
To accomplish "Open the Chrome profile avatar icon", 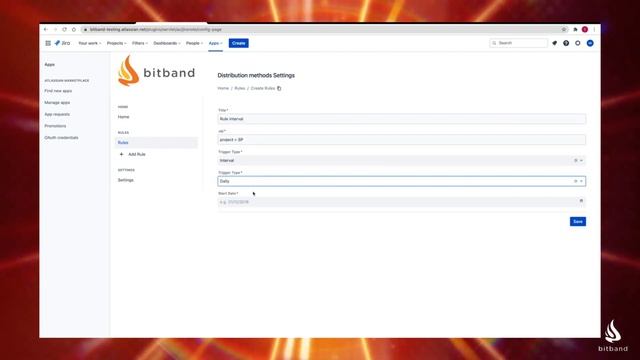I will [x=585, y=29].
